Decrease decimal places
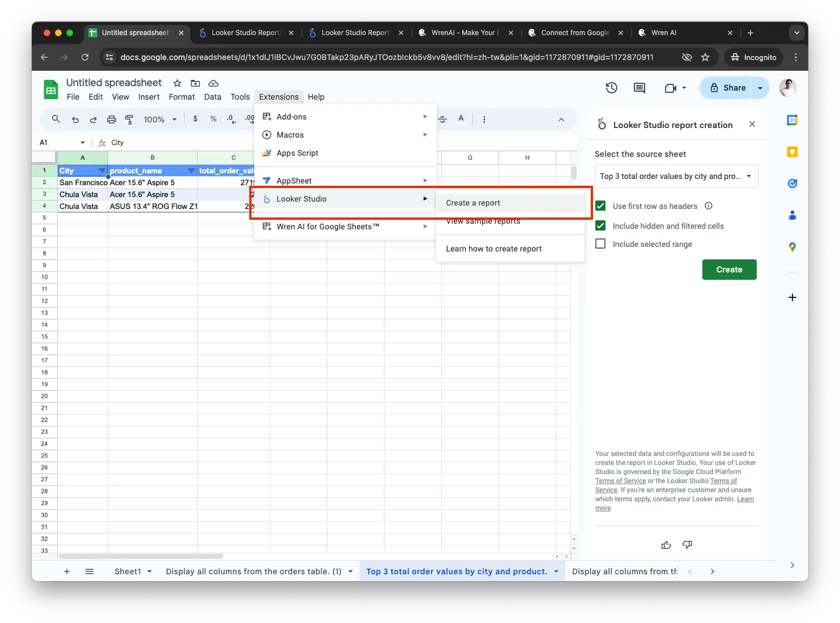The image size is (840, 623). pyautogui.click(x=231, y=119)
